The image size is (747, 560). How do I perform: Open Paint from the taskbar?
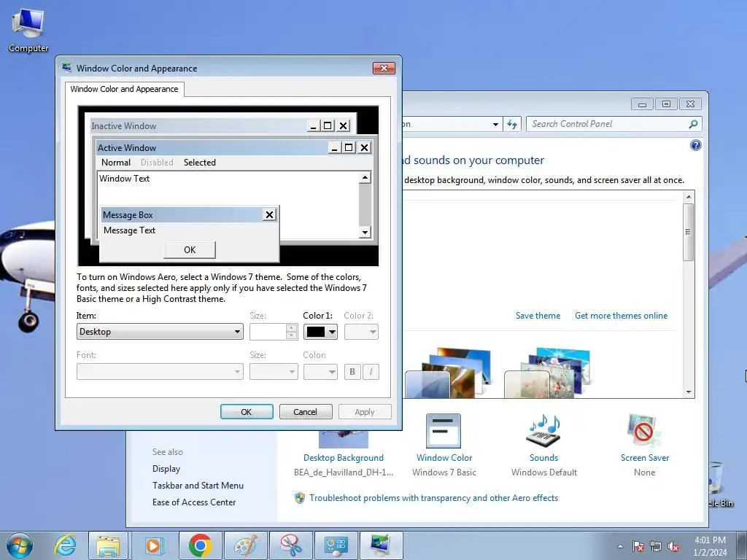246,545
